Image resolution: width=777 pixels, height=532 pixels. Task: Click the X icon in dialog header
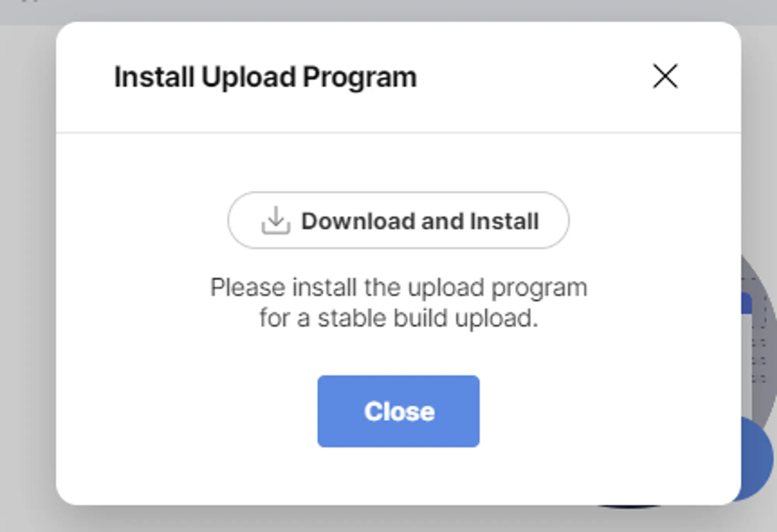(665, 77)
